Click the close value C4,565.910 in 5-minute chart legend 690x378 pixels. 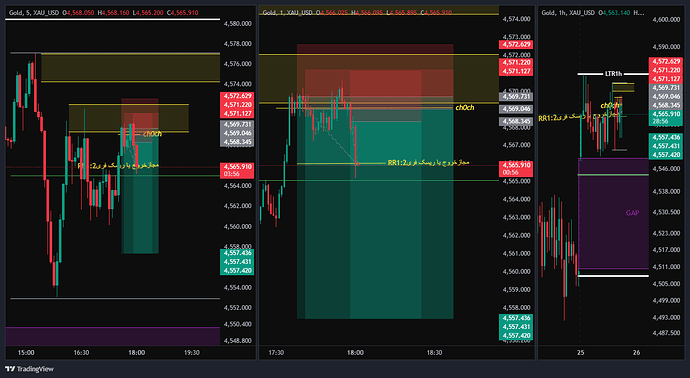click(x=183, y=13)
